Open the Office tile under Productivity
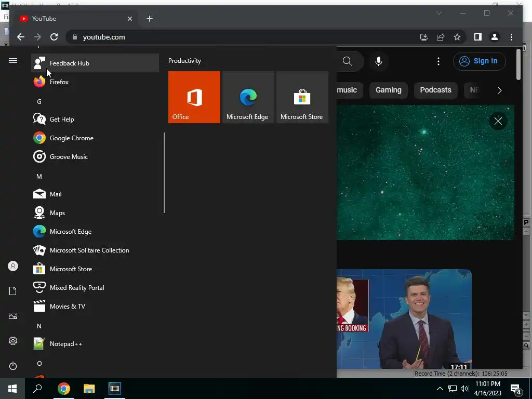532x399 pixels. [194, 97]
